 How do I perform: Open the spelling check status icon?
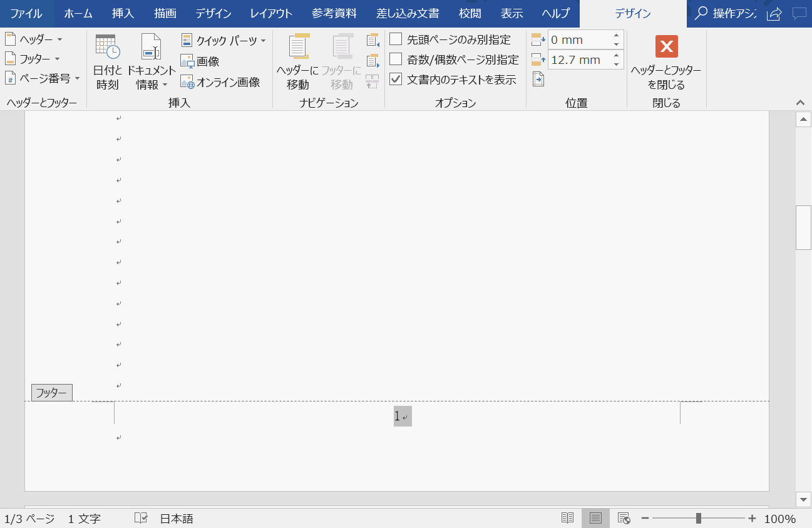(141, 518)
